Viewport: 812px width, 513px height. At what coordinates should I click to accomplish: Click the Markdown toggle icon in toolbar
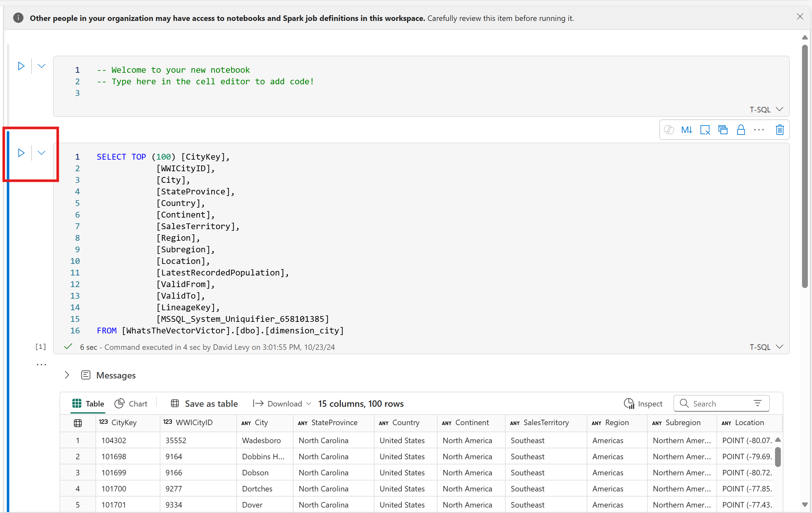[686, 129]
